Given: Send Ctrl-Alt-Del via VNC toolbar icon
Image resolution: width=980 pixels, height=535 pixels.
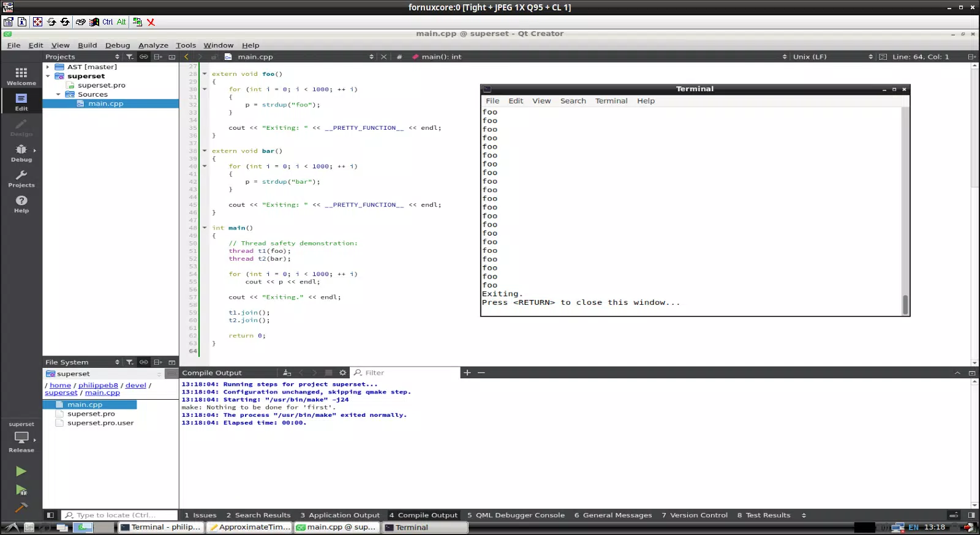Looking at the screenshot, I should (80, 22).
